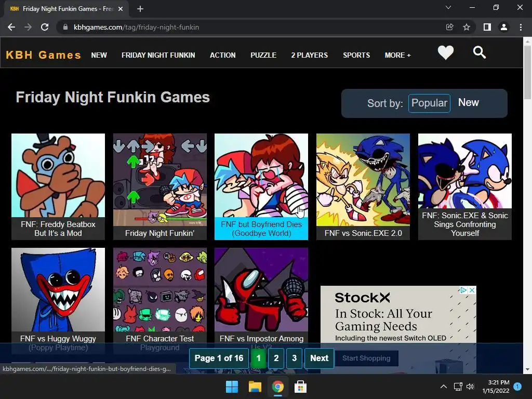The width and height of the screenshot is (532, 399).
Task: Open FNF but Boyfriend Dies thumbnail
Action: (261, 187)
